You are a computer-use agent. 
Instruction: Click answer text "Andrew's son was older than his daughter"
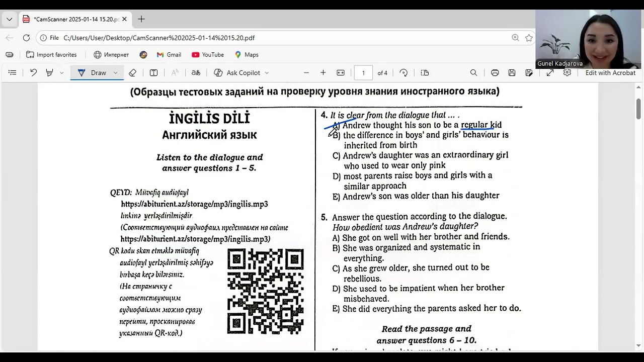(421, 196)
